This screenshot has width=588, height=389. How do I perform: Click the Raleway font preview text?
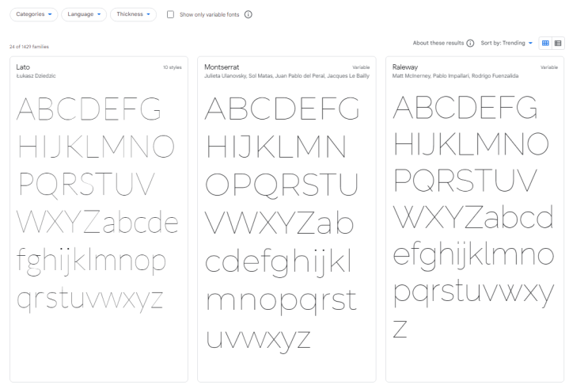tap(473, 216)
